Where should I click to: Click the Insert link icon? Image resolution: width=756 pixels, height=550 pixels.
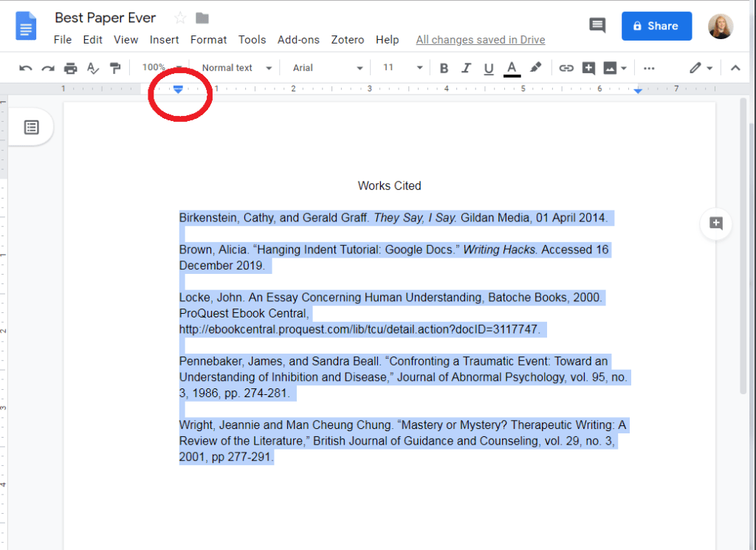566,68
